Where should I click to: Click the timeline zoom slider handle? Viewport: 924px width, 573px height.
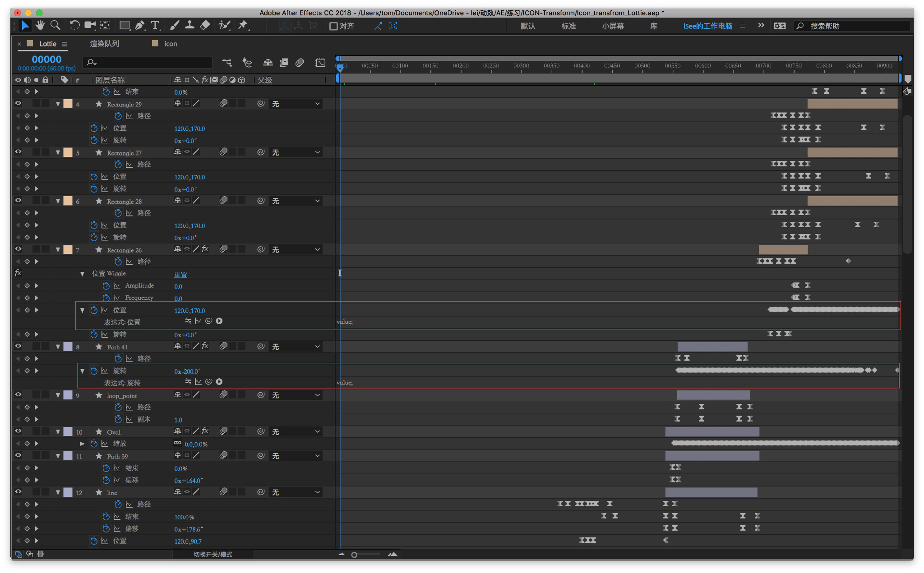coord(354,555)
